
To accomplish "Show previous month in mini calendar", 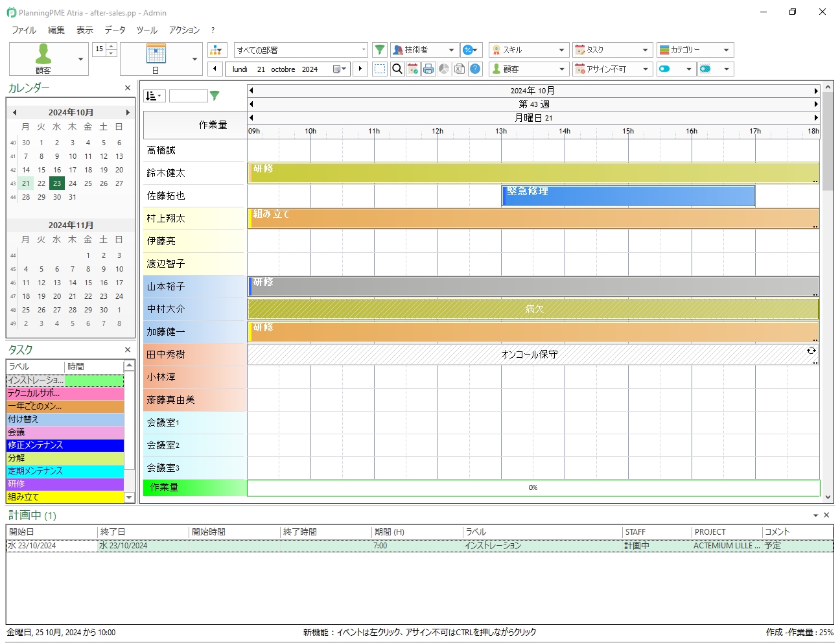I will click(14, 112).
